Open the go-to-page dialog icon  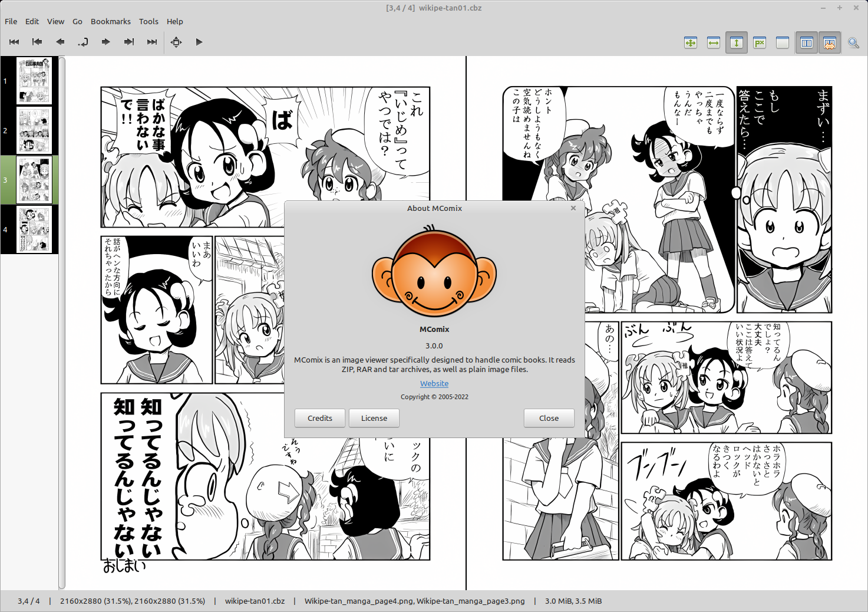(83, 42)
